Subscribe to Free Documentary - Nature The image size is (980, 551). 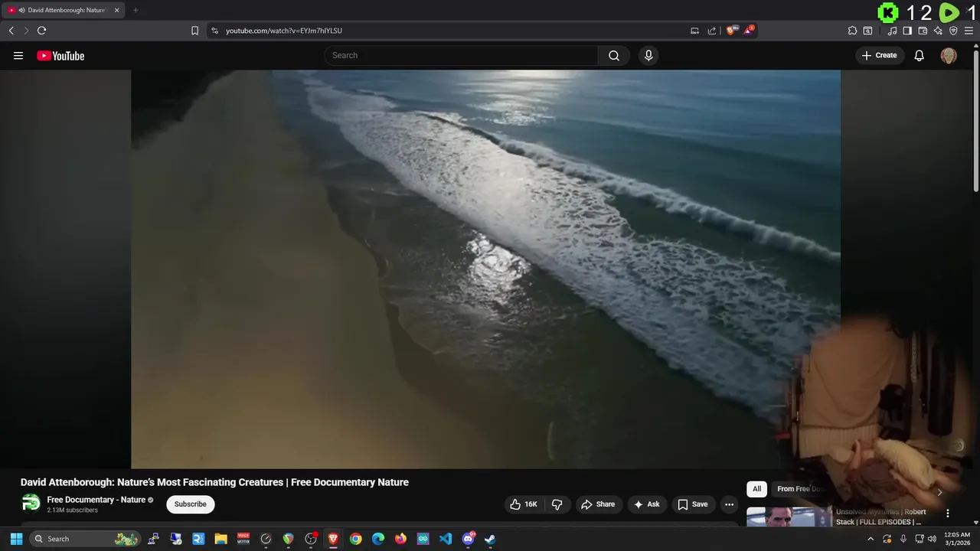point(191,504)
